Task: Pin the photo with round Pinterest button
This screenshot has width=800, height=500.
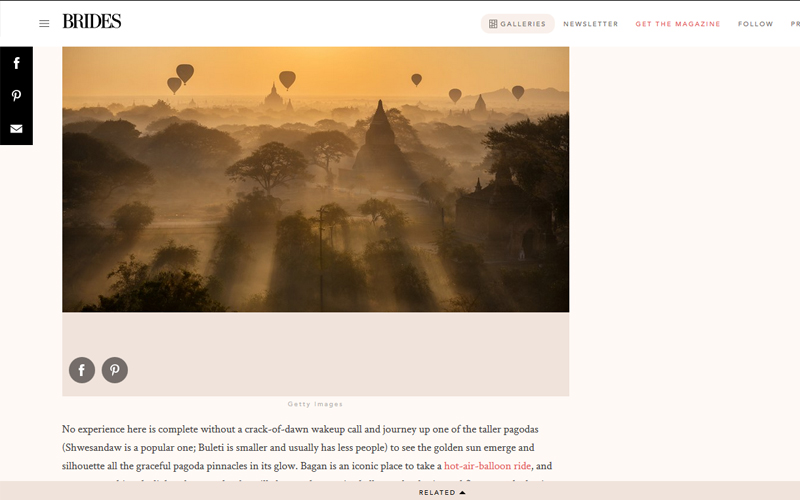Action: click(x=115, y=370)
